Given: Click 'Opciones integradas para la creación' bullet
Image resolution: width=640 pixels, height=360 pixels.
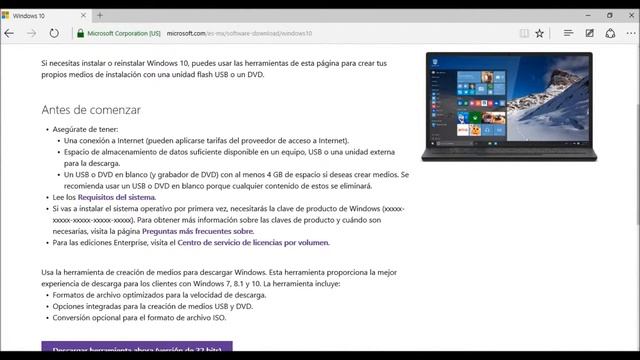Looking at the screenshot, I should pyautogui.click(x=153, y=306).
